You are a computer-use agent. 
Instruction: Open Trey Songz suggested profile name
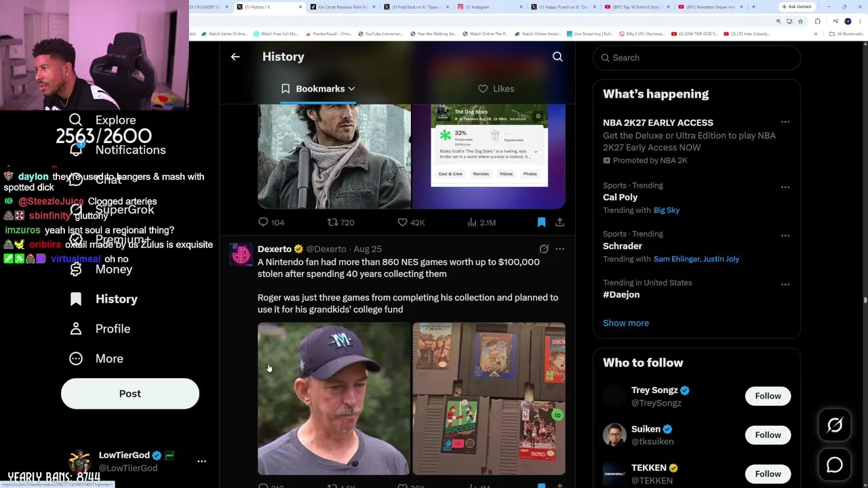point(654,390)
